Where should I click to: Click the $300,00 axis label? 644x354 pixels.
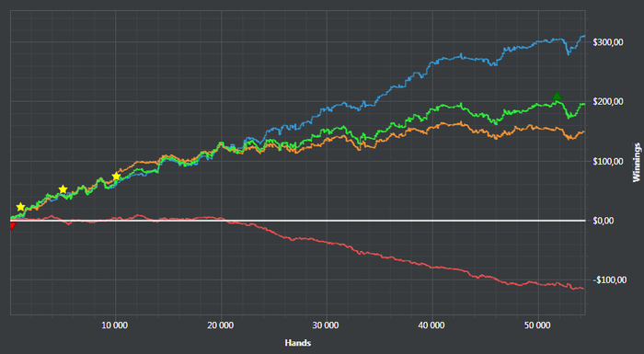608,42
